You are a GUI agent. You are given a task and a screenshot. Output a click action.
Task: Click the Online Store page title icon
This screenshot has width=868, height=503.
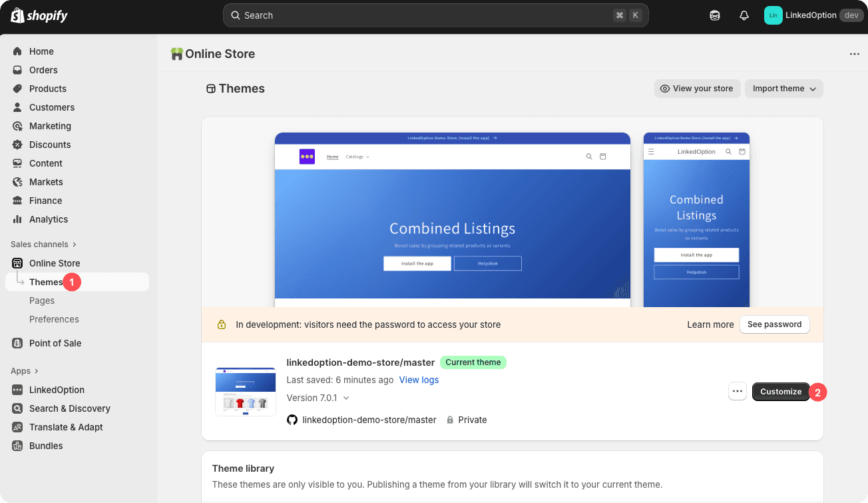[x=176, y=54]
